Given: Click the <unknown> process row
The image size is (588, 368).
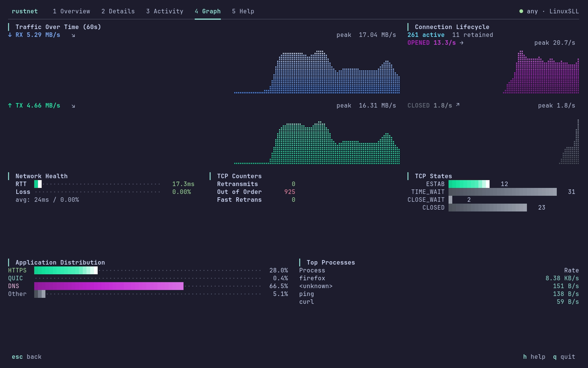Looking at the screenshot, I should point(439,286).
